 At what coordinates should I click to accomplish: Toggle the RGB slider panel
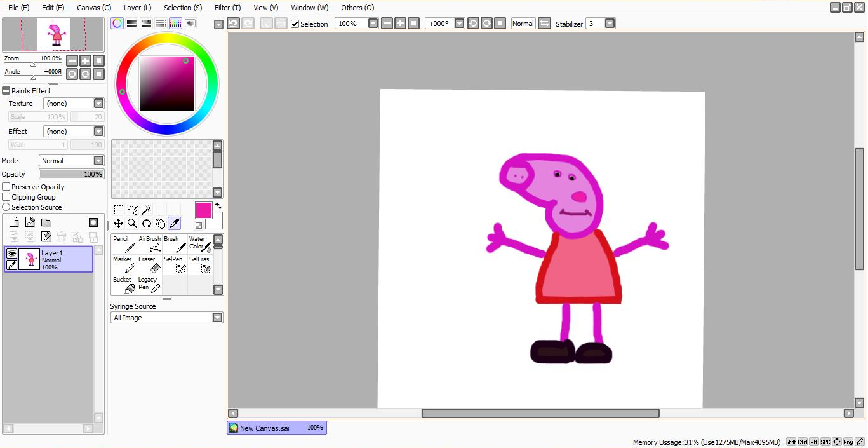pos(131,24)
